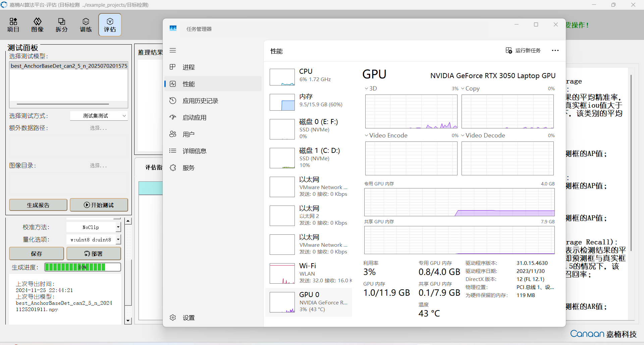Viewport: 644px width, 345px height.
Task: Click the 专用 GPU 内存 graph
Action: [459, 202]
